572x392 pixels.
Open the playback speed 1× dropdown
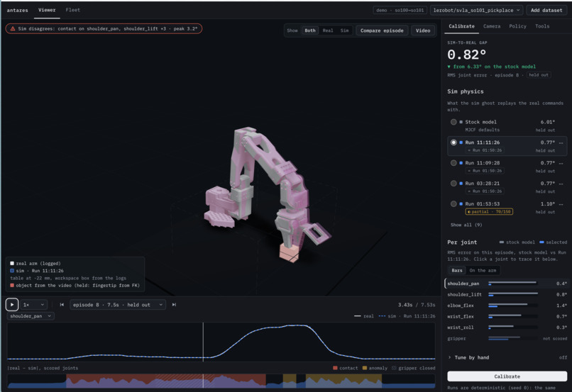click(x=34, y=305)
